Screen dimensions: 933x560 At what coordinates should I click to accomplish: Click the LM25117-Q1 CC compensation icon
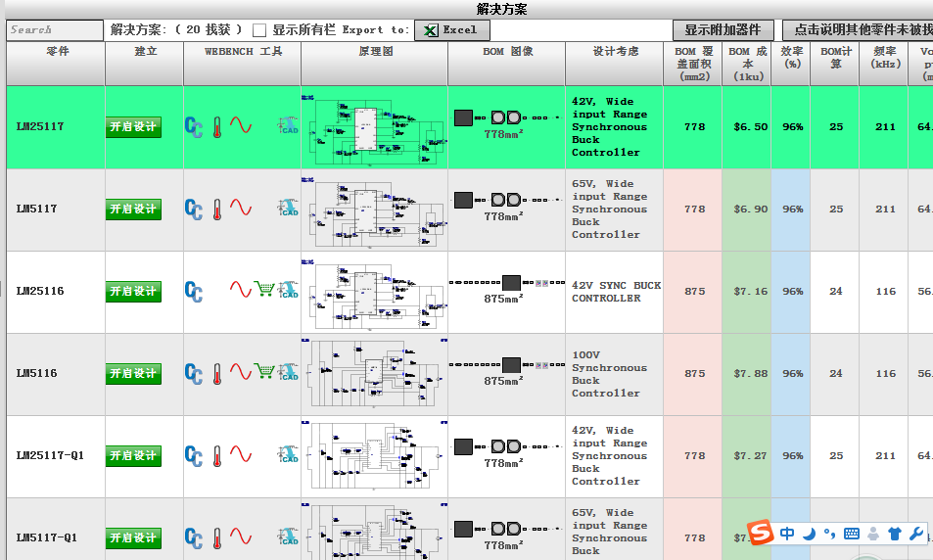coord(194,455)
